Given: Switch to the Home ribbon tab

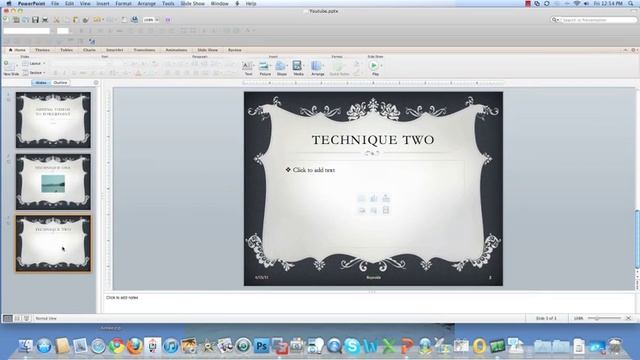Looking at the screenshot, I should pyautogui.click(x=18, y=50).
